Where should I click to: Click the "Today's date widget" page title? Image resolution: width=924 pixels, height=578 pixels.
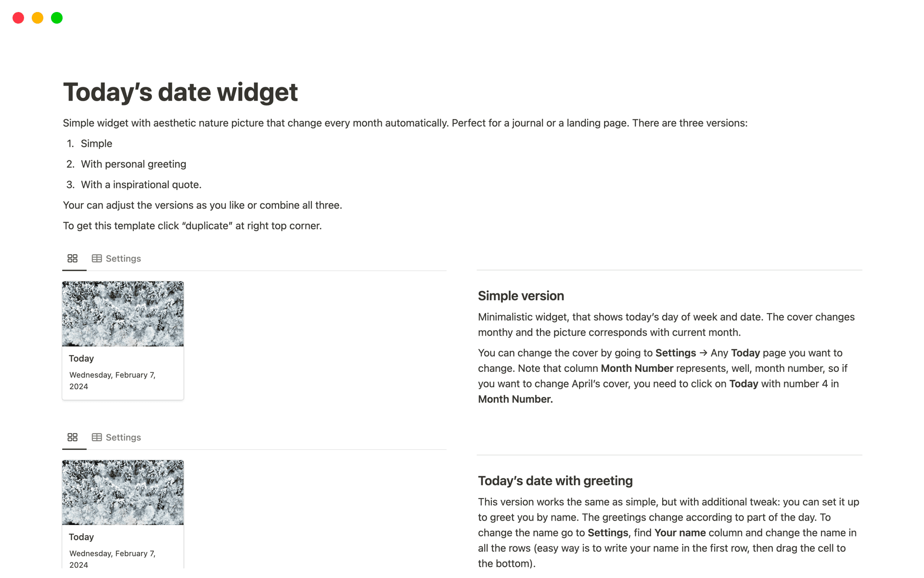(180, 92)
